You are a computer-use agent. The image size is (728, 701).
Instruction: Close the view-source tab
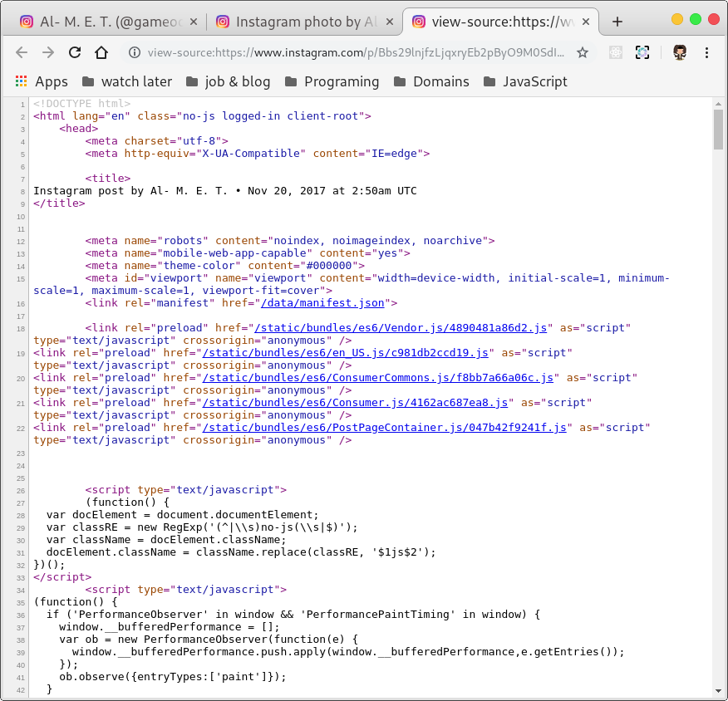pos(586,22)
